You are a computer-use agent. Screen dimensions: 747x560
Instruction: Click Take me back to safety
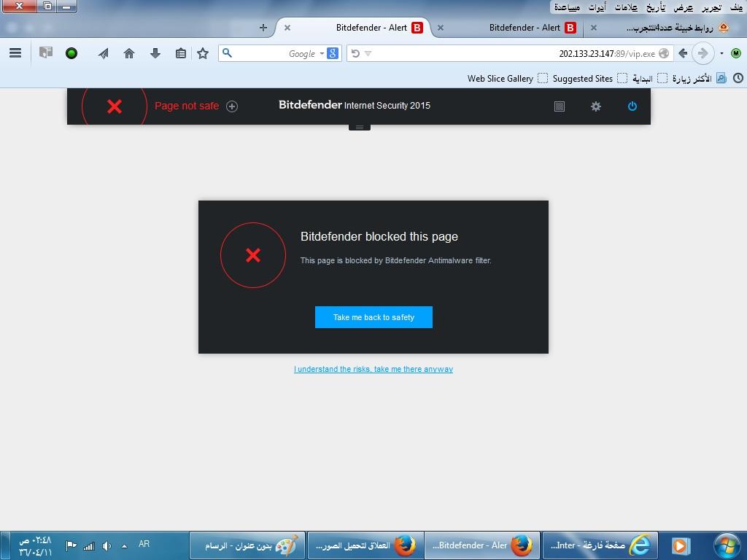pyautogui.click(x=373, y=317)
